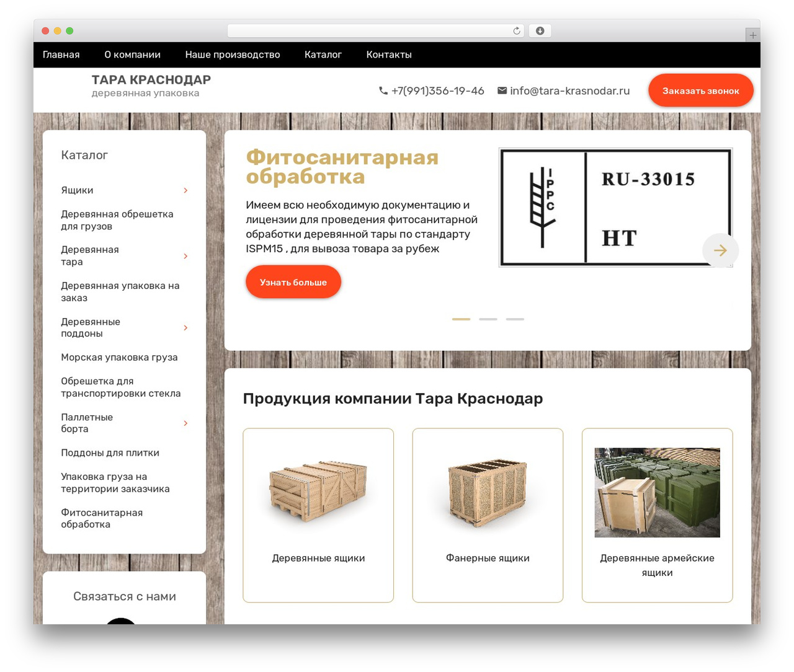The width and height of the screenshot is (794, 672).
Task: Click the Узнать больше button
Action: [x=293, y=282]
